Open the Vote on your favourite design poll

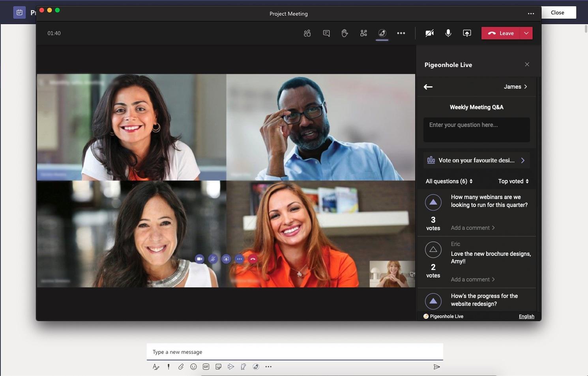click(477, 160)
